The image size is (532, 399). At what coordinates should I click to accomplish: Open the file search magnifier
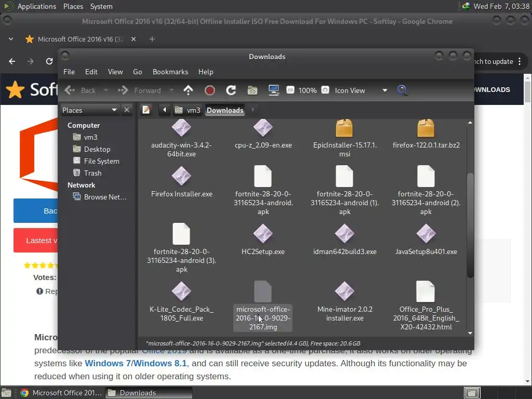tap(402, 90)
